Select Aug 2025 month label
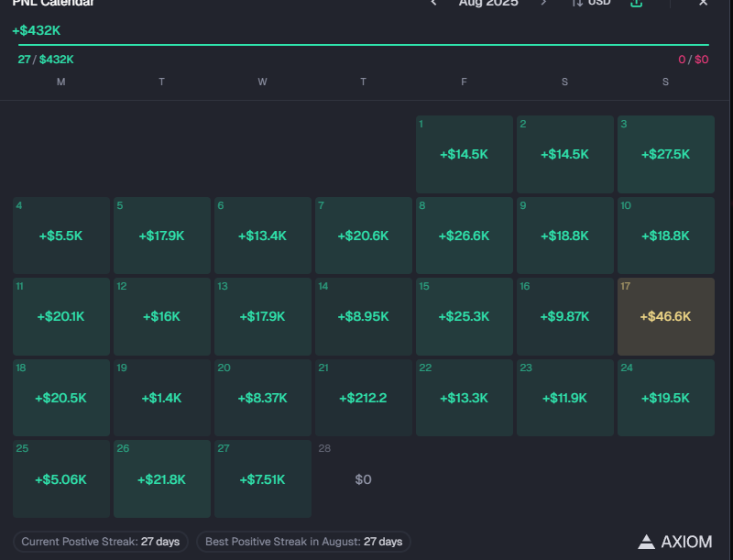 [x=488, y=3]
